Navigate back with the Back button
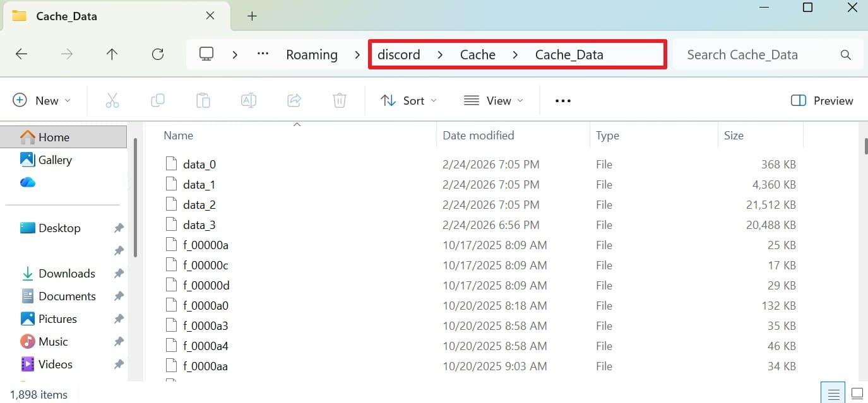868x403 pixels. [x=21, y=54]
